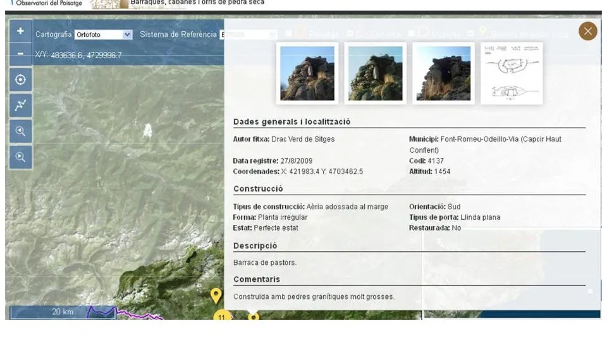Click the Estat value 'Perfecte estat'
Viewport: 607px width, 364px height.
[x=276, y=228]
